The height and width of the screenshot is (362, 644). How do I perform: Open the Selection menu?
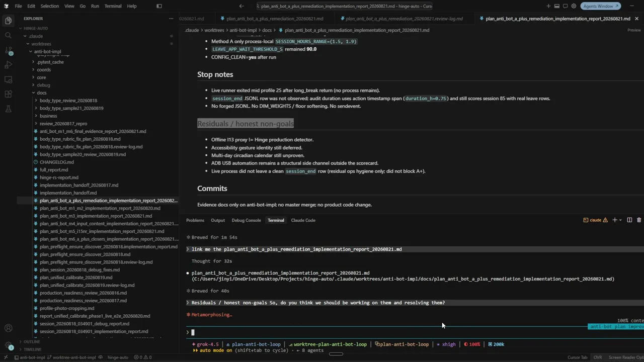[49, 6]
